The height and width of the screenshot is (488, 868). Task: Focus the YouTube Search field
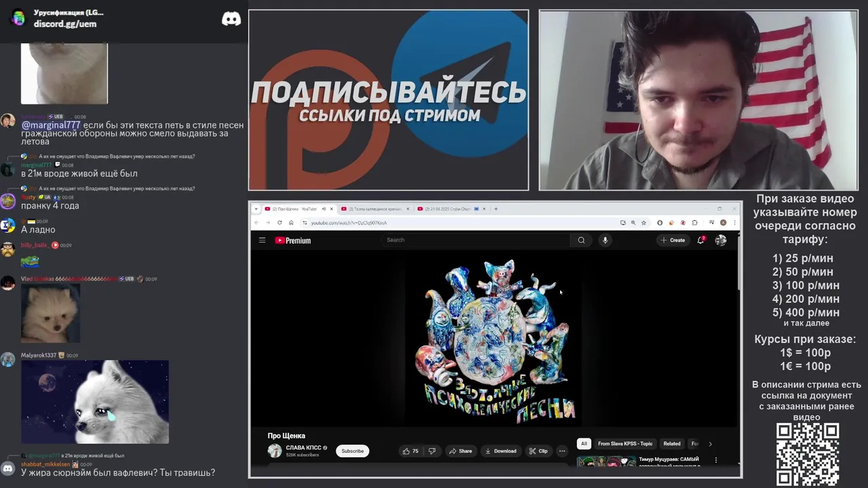477,240
